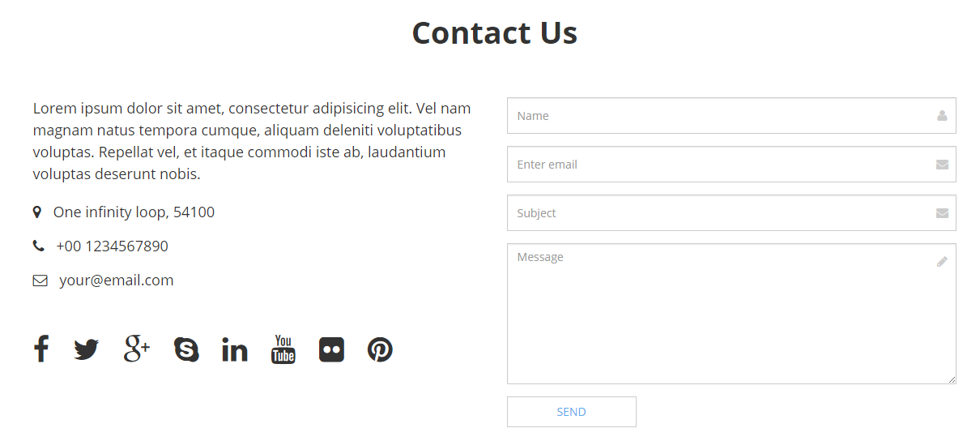This screenshot has height=441, width=980.
Task: Focus the Name input field
Action: [731, 116]
